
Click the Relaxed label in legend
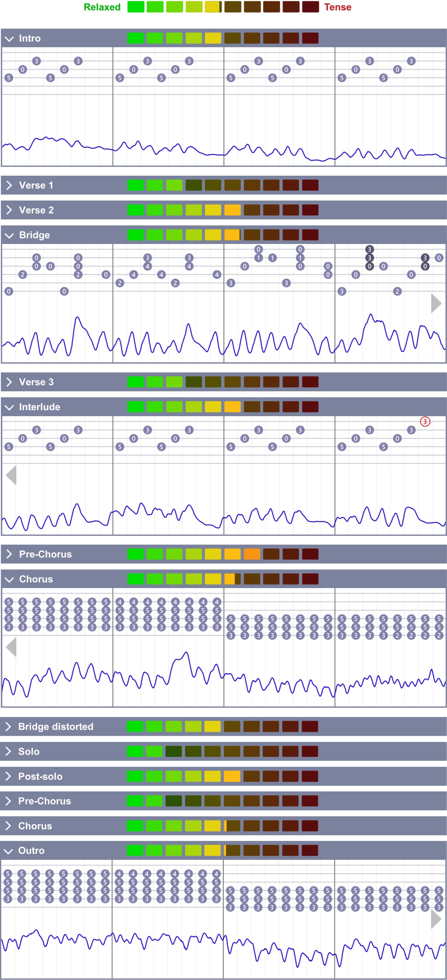tap(102, 7)
